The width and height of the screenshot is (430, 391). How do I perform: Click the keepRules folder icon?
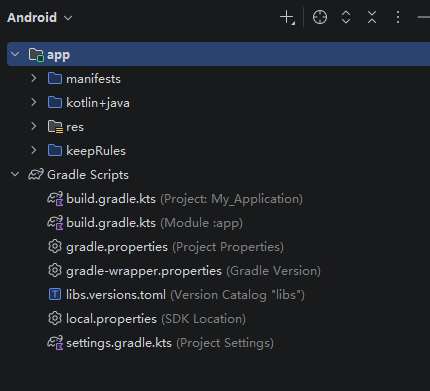click(x=55, y=150)
